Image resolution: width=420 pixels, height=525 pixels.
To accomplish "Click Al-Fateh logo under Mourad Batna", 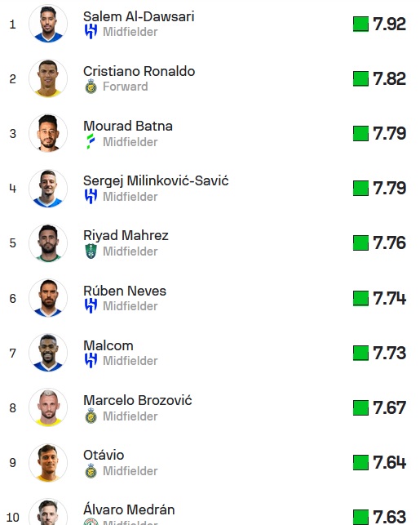I will point(91,141).
